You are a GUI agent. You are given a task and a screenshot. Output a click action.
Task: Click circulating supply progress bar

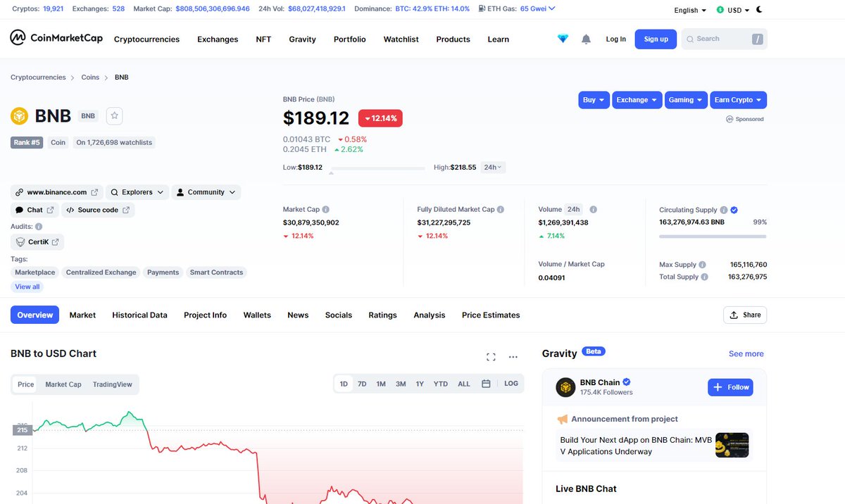[x=713, y=237]
